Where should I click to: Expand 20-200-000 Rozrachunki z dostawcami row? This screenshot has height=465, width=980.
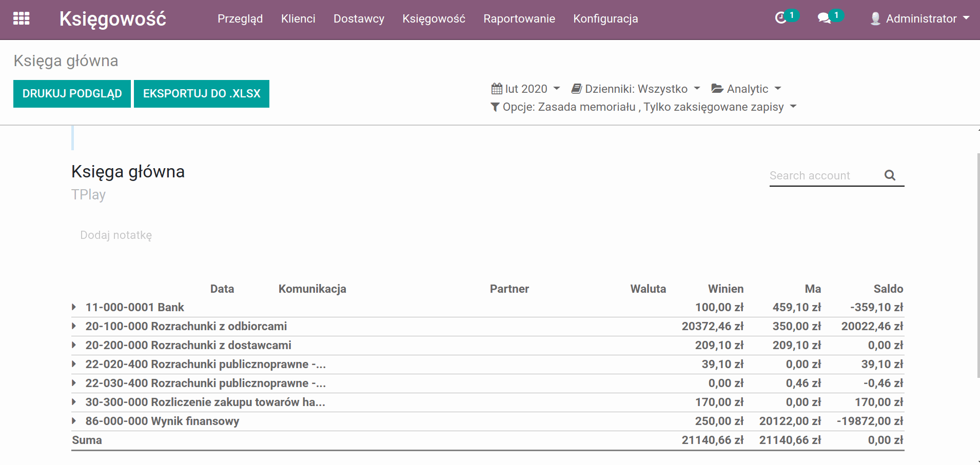[x=74, y=345]
